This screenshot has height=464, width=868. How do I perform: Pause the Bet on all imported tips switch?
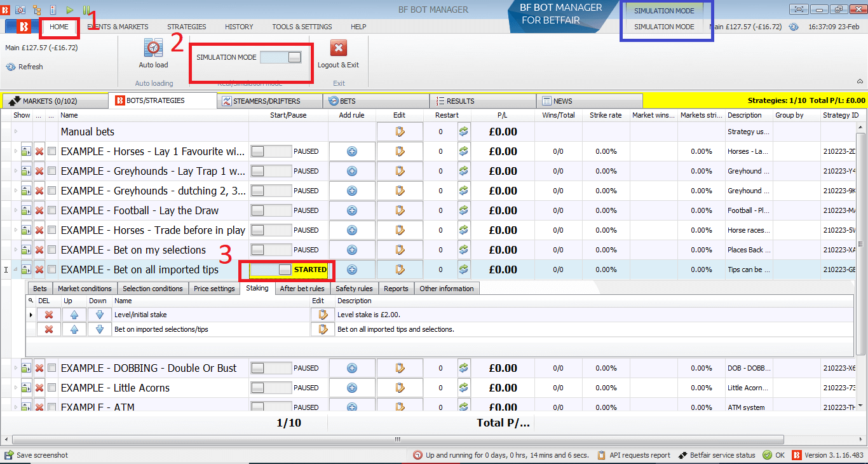[x=271, y=270]
